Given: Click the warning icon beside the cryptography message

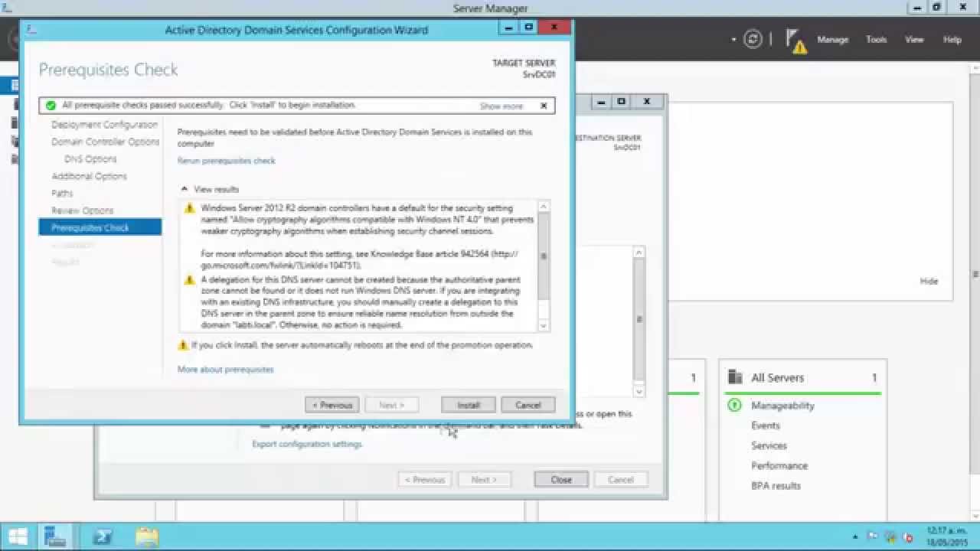Looking at the screenshot, I should (x=189, y=208).
